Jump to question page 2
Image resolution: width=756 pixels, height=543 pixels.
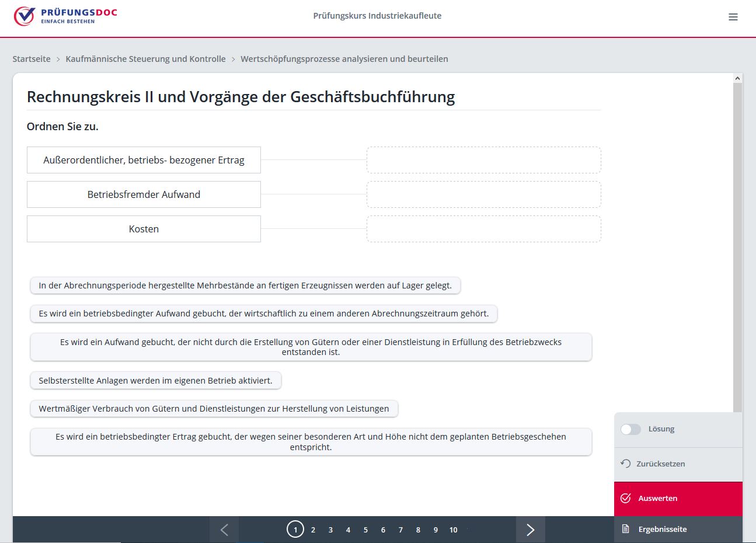(313, 530)
